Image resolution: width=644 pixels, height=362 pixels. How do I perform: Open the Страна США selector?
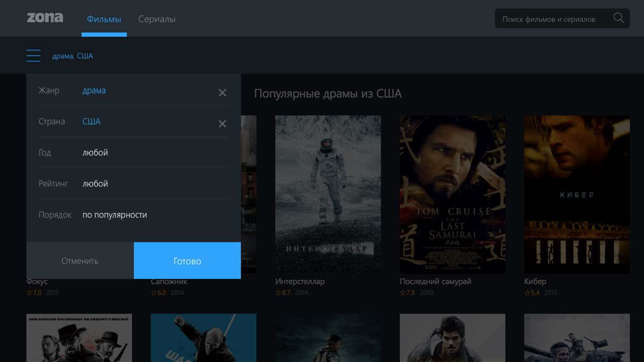tap(134, 122)
